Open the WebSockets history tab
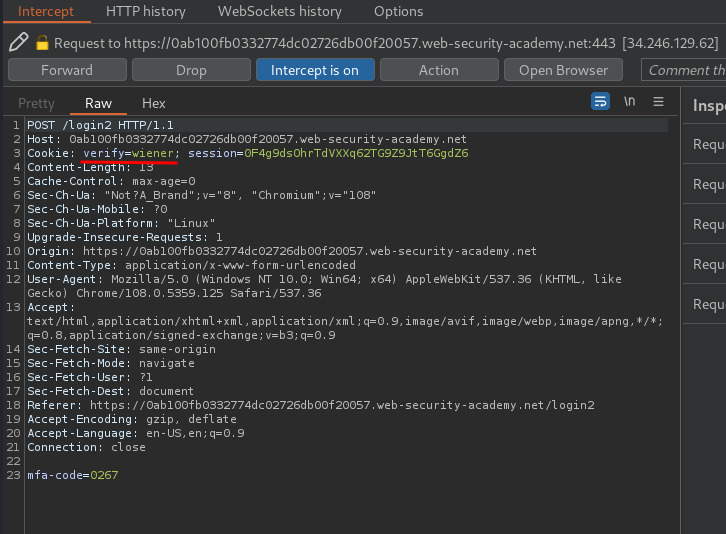The width and height of the screenshot is (726, 534). coord(280,11)
